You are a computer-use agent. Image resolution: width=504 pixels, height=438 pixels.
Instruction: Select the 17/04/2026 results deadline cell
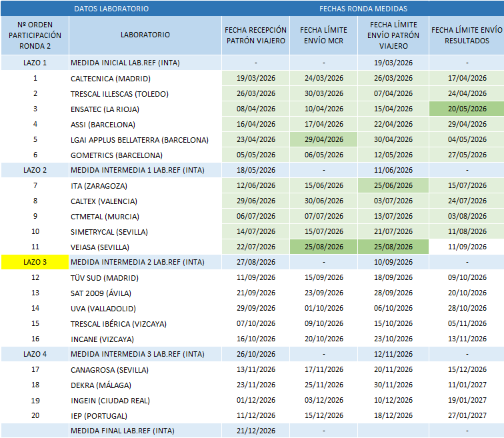tap(467, 78)
